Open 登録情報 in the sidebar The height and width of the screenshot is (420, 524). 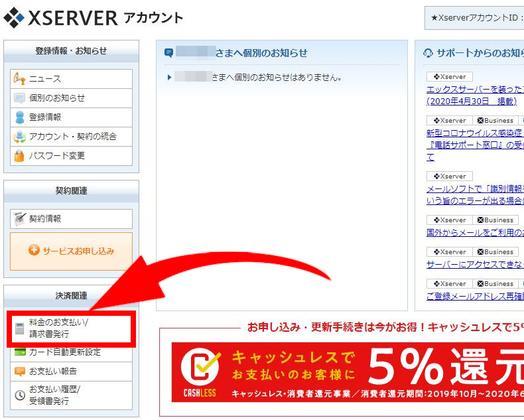[71, 117]
